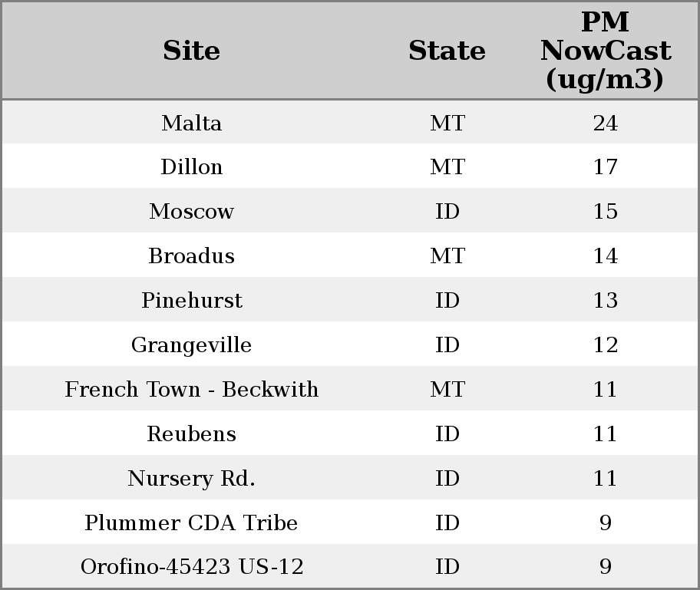The width and height of the screenshot is (700, 590).
Task: Click the State column header
Action: 447,51
